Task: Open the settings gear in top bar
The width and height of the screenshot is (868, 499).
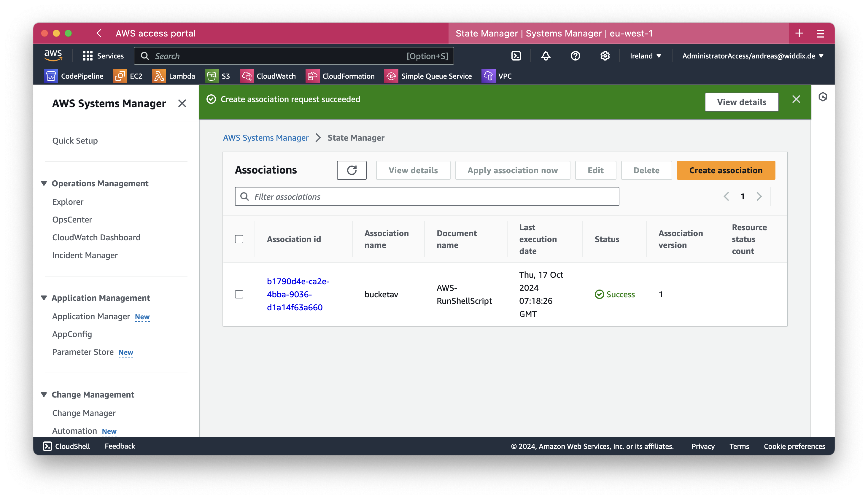Action: 605,56
